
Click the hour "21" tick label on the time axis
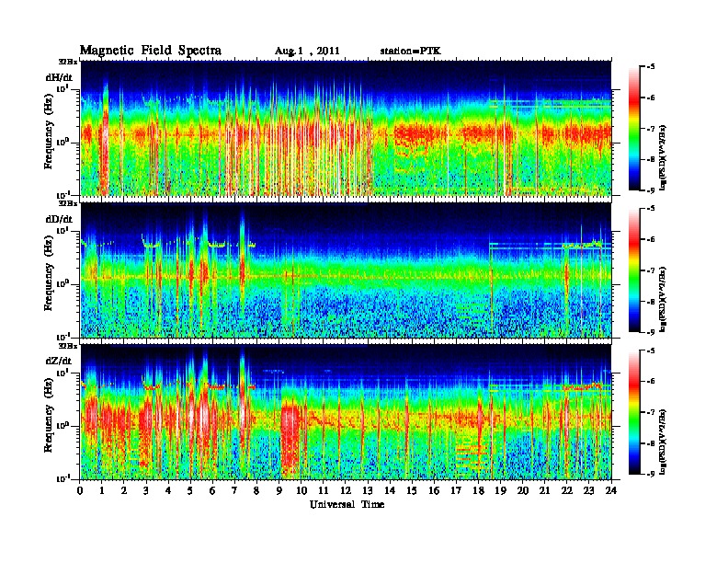tap(544, 490)
